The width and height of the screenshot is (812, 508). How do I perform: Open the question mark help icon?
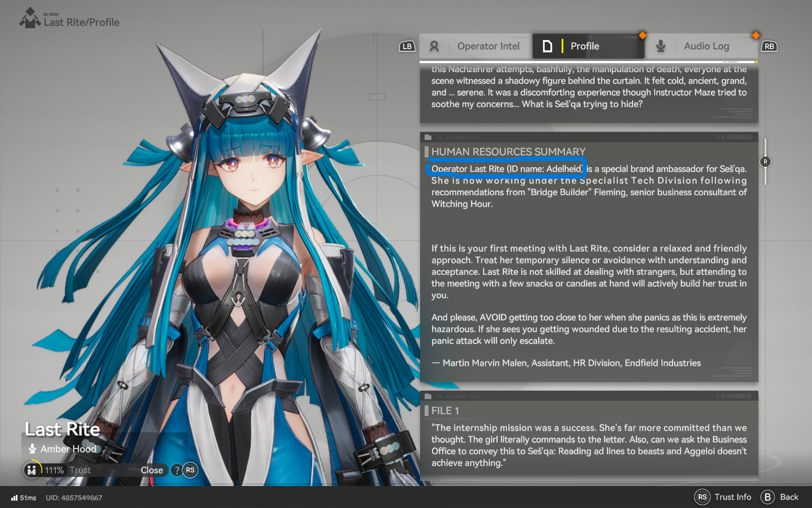pos(177,470)
